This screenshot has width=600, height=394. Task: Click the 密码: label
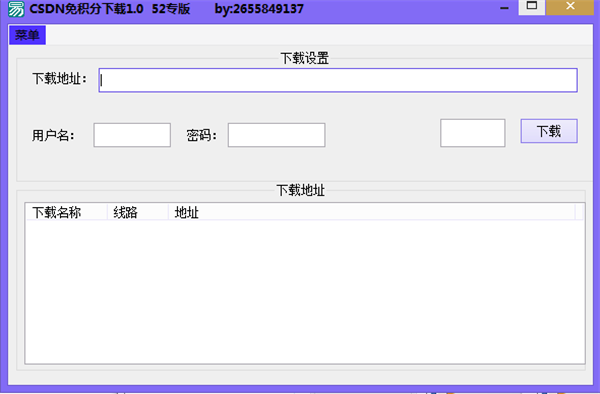click(202, 135)
